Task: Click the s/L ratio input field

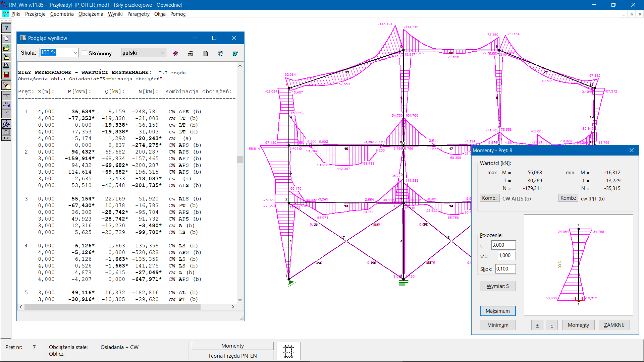Action: (506, 255)
